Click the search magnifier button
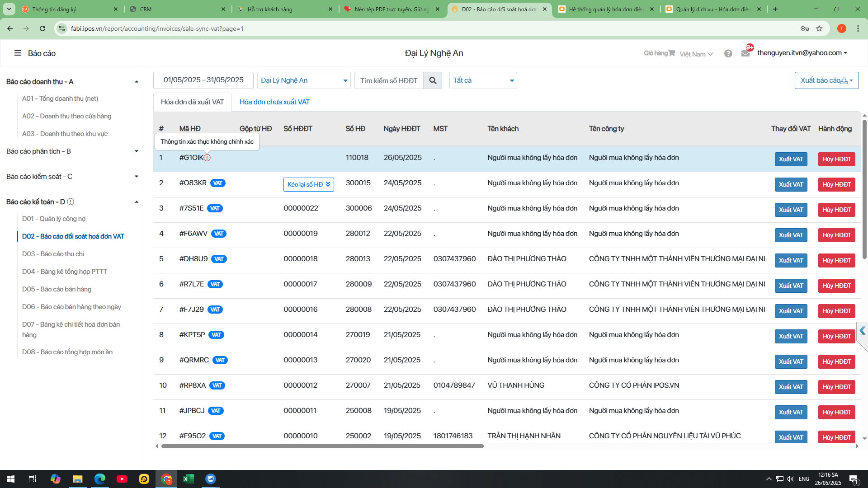 [433, 80]
